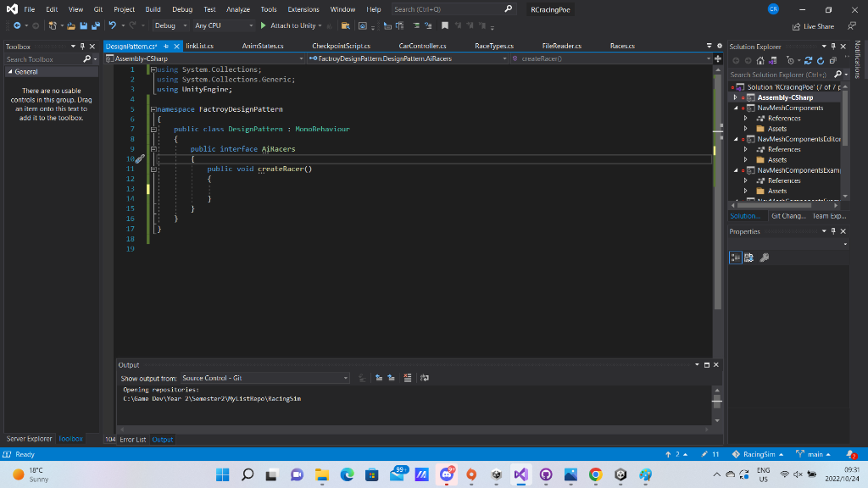Toggle Word Wrap in Output window
868x488 pixels.
point(424,378)
